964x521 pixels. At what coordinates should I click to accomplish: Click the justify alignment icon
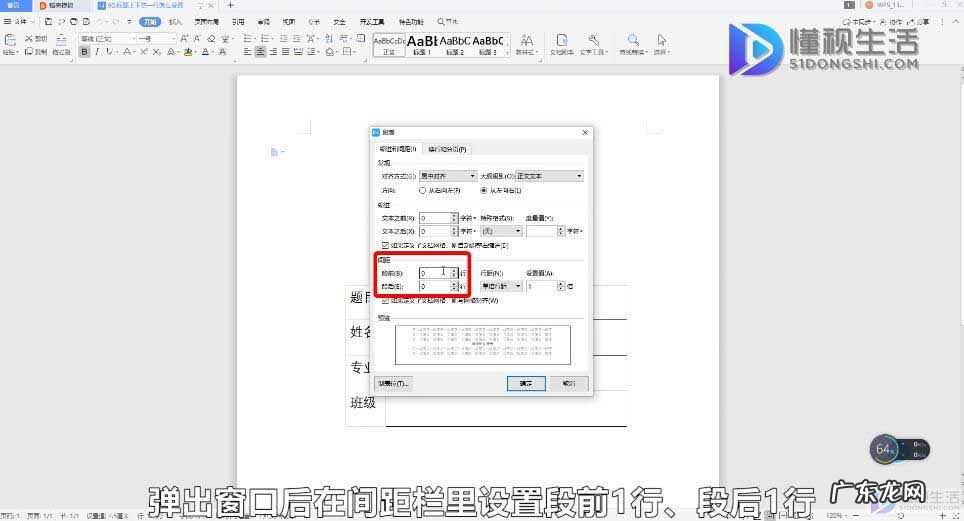point(285,52)
